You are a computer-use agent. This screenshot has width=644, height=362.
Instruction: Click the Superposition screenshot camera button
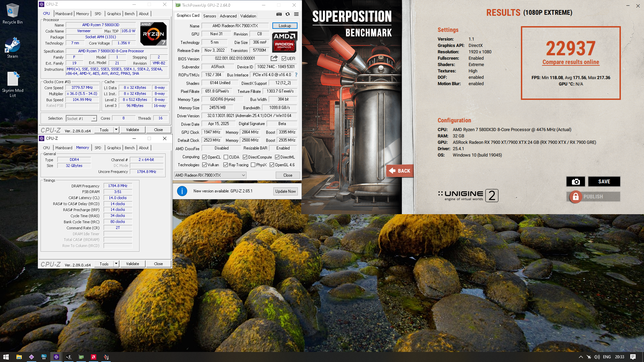tap(576, 181)
